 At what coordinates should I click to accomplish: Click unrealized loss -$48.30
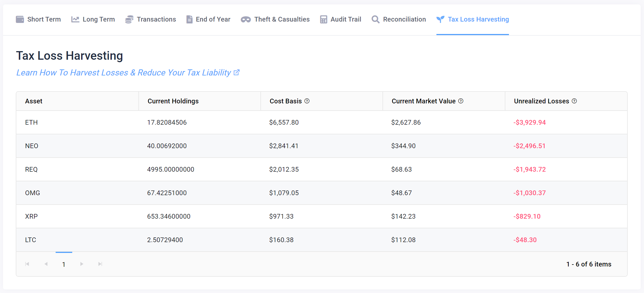(x=525, y=240)
